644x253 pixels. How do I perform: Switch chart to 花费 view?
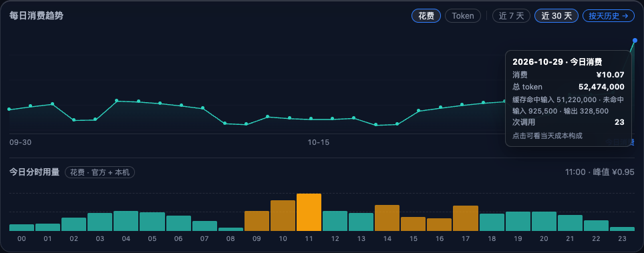point(426,16)
